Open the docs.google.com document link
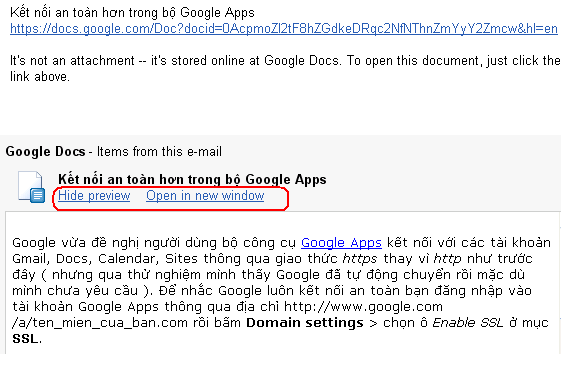 pyautogui.click(x=284, y=29)
